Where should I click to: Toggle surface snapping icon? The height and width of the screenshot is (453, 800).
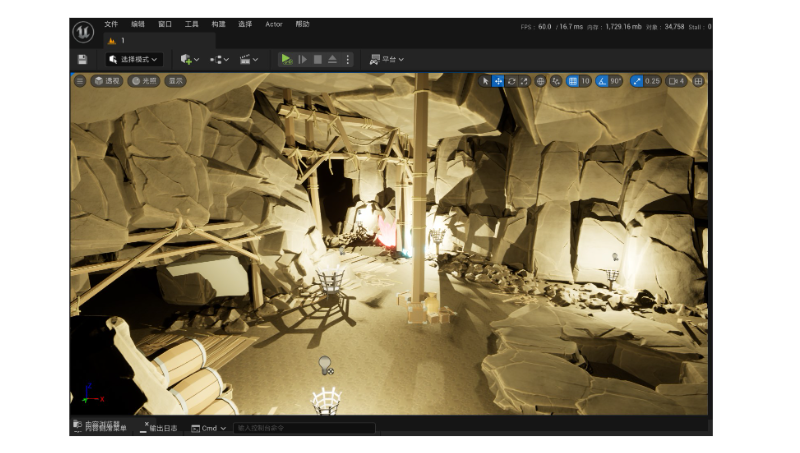(556, 81)
